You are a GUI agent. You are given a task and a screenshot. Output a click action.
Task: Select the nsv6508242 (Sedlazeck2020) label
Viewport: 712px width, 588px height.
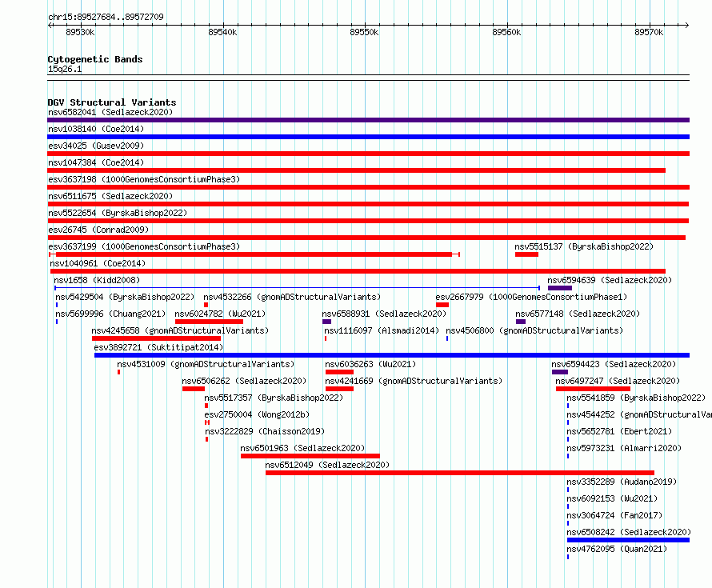point(629,532)
